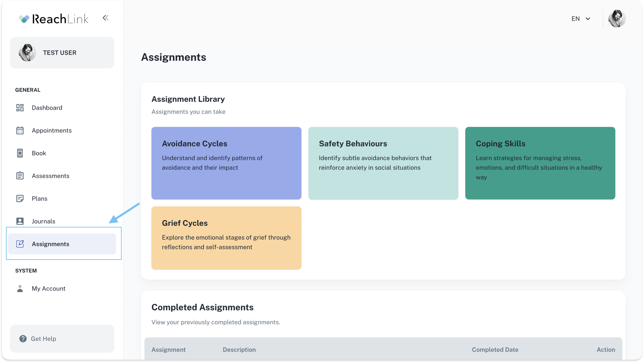Go to the Plans menu item
Viewport: 644px width, 363px height.
40,199
